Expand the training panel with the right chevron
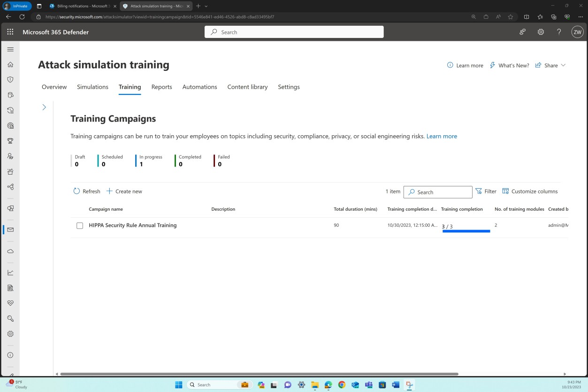The height and width of the screenshot is (392, 588). tap(44, 107)
